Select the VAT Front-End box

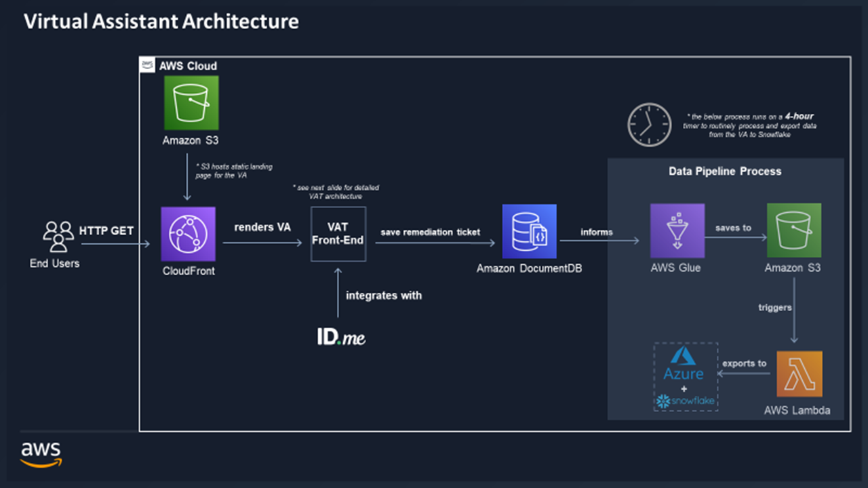point(338,234)
